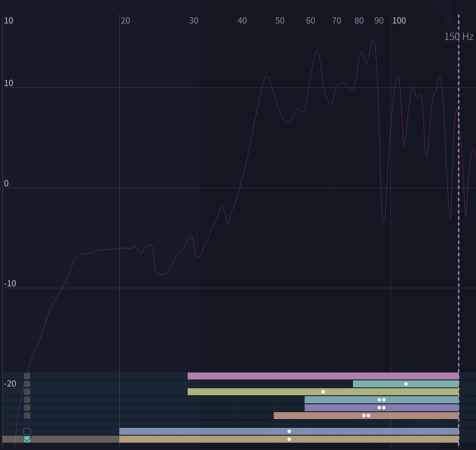
Task: Click the bold 100 Hz frequency axis label
Action: pos(399,20)
